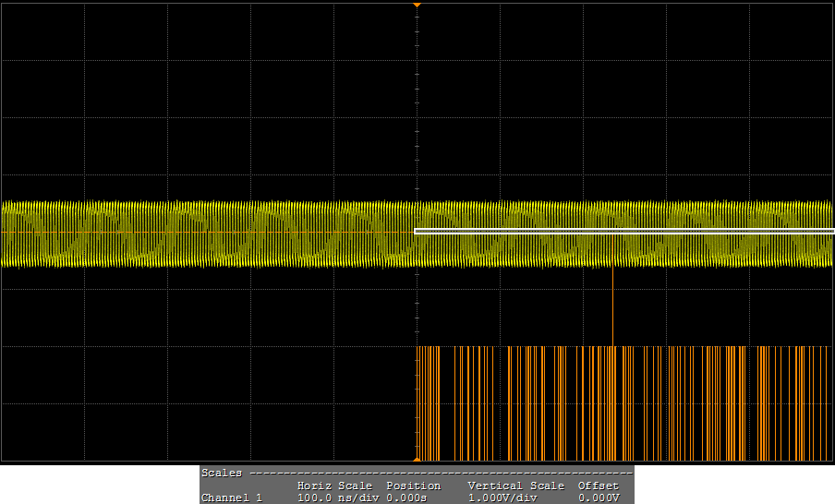Select the Horiz Scale column label

pyautogui.click(x=334, y=486)
